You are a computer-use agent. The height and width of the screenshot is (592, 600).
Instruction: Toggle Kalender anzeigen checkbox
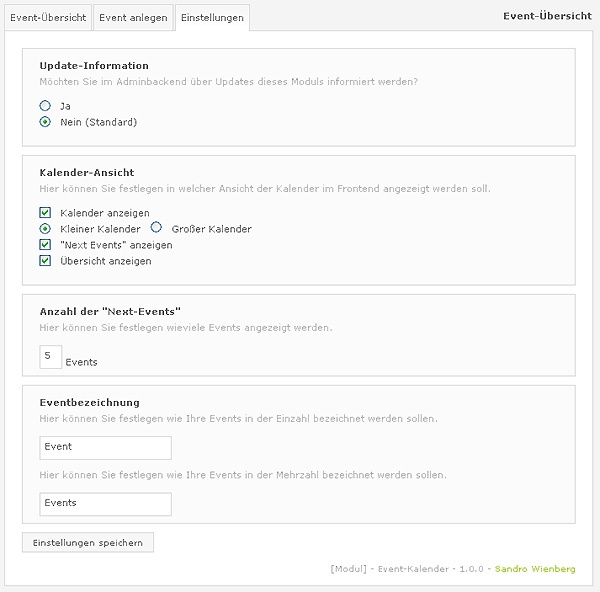(x=45, y=213)
